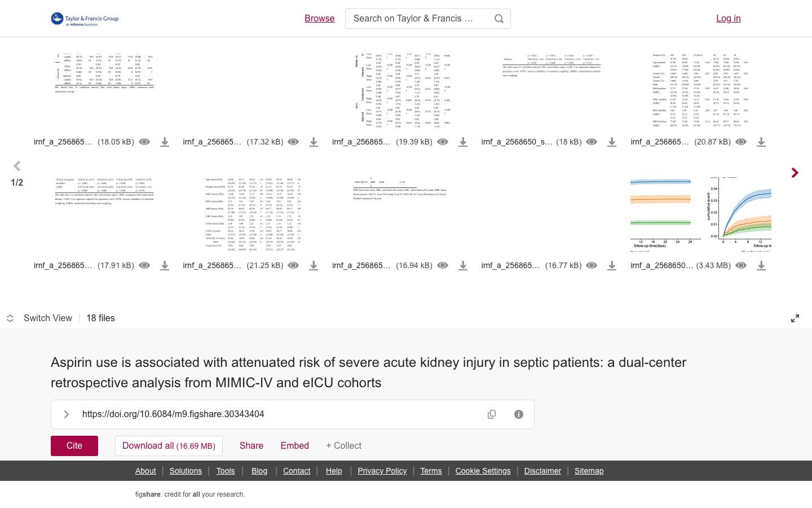Viewport: 812px width, 508px height.
Task: Copy the DOI link to clipboard
Action: point(492,414)
